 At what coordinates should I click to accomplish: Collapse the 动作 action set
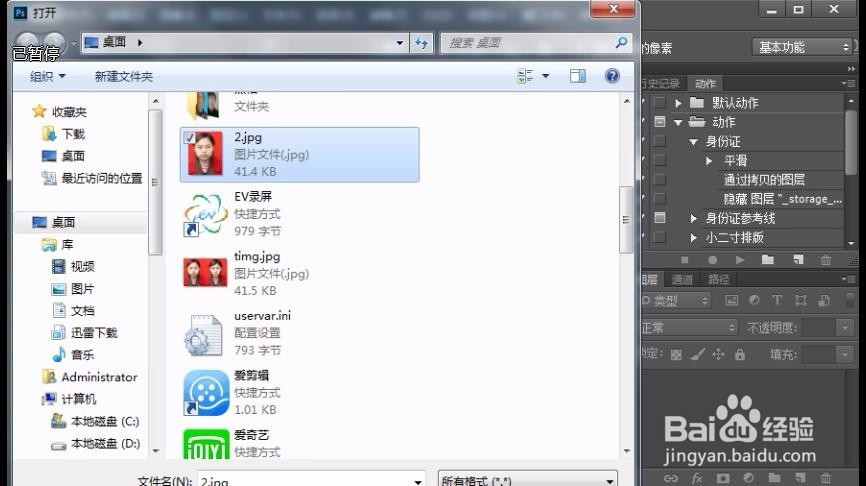[x=678, y=123]
